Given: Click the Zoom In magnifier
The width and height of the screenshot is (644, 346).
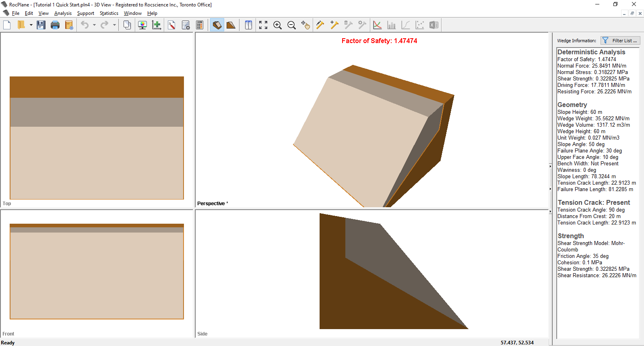Looking at the screenshot, I should point(277,25).
